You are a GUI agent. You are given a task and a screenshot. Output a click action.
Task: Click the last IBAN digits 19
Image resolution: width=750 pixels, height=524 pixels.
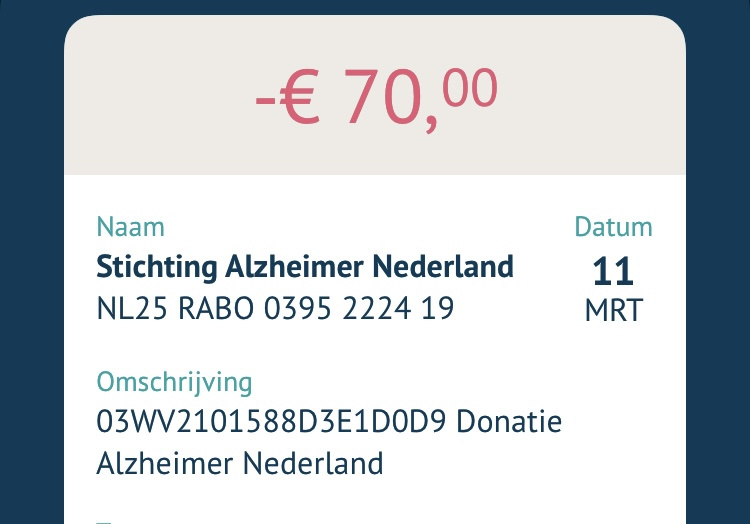[x=437, y=308]
